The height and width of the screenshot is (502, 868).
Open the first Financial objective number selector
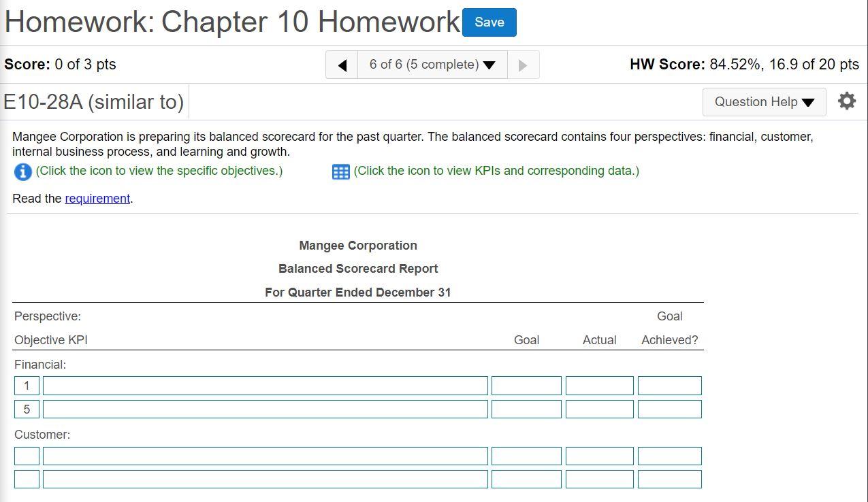[26, 385]
